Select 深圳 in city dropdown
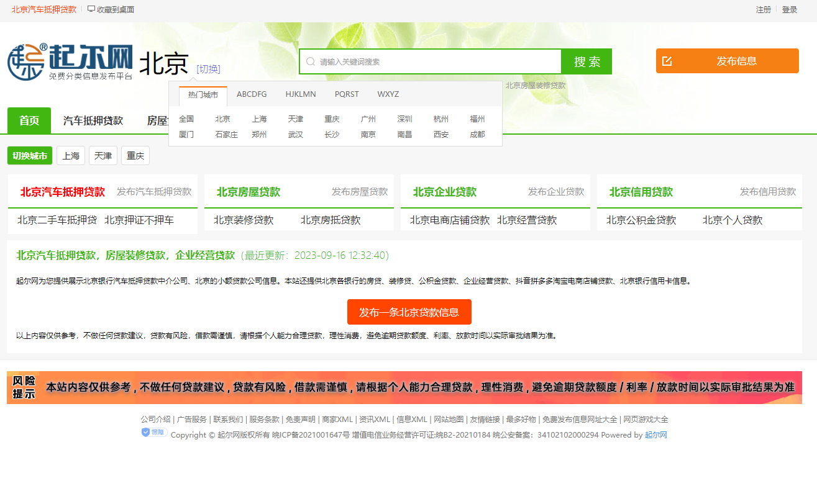The image size is (817, 504). [x=404, y=119]
